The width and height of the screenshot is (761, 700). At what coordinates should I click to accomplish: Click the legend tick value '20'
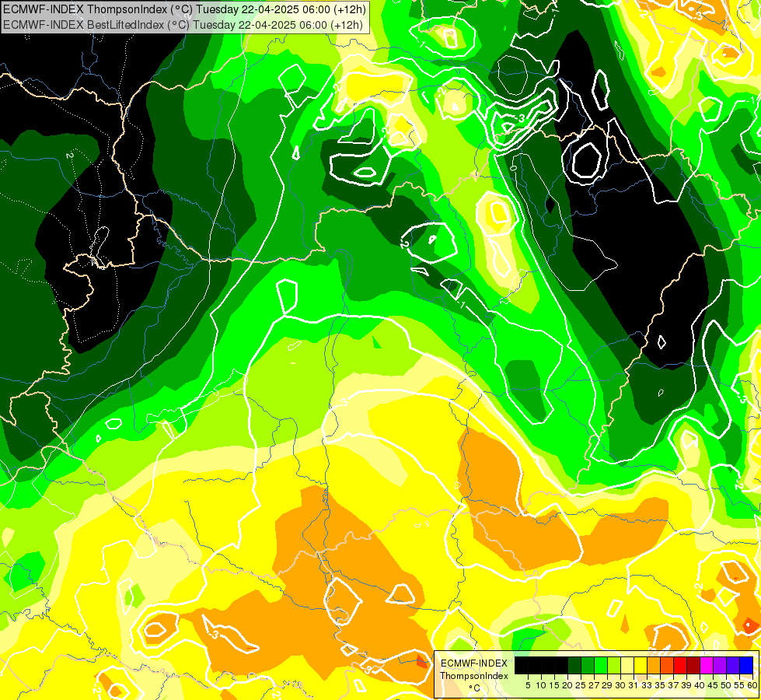(x=567, y=685)
